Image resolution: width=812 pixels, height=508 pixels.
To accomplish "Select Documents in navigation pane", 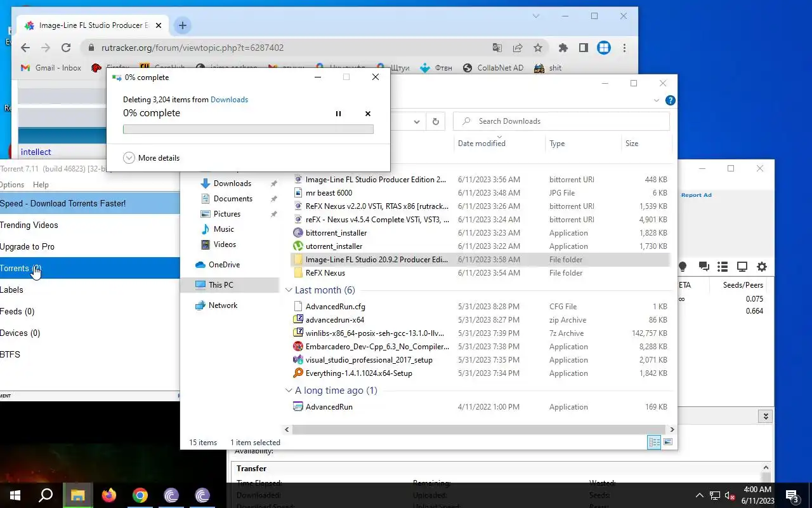I will (233, 199).
